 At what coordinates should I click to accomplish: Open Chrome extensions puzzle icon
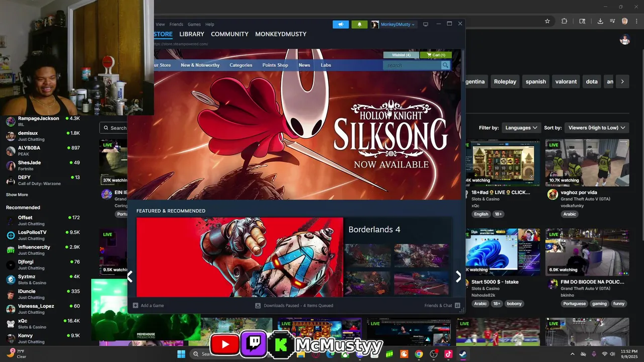pos(564,21)
